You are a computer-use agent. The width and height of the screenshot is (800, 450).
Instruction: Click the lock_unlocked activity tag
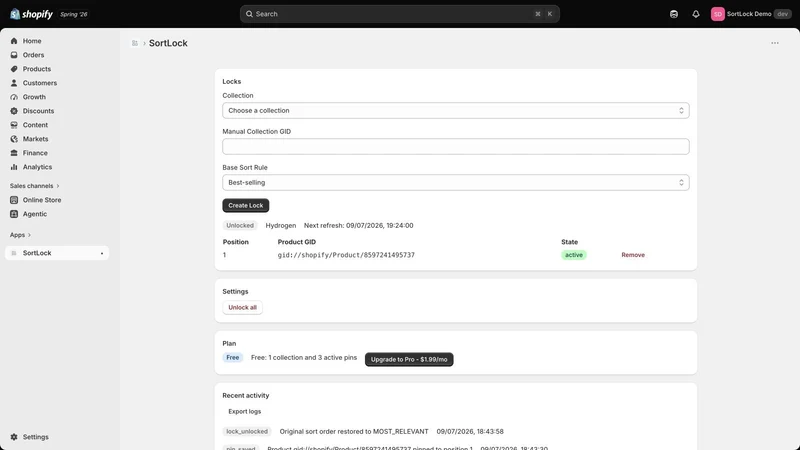coord(247,432)
